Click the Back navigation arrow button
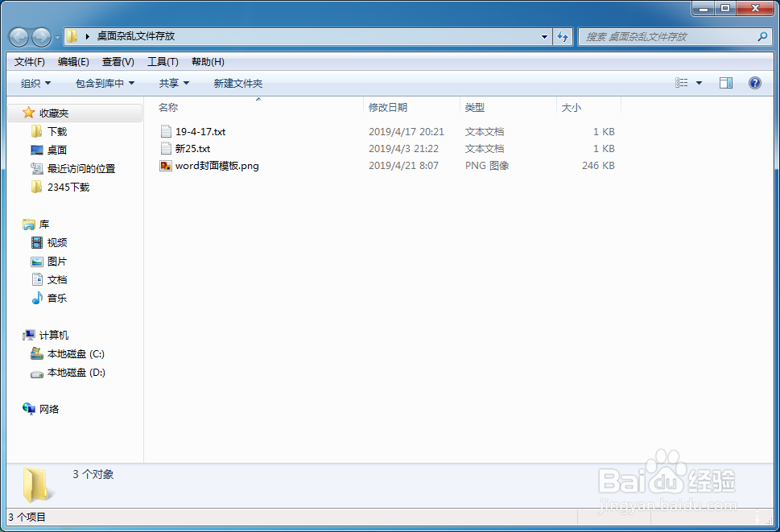Viewport: 780px width, 532px height. 19,37
